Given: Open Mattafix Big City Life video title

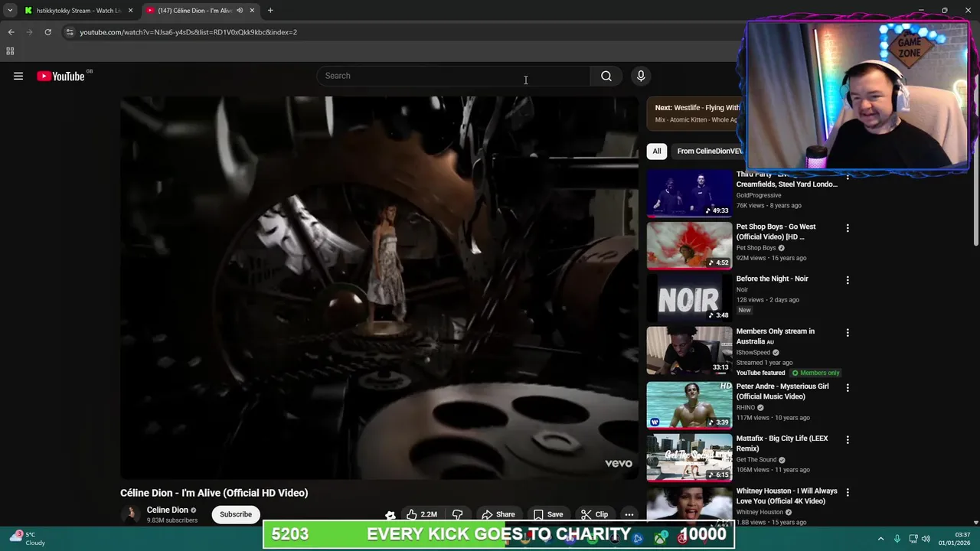Looking at the screenshot, I should (x=782, y=443).
